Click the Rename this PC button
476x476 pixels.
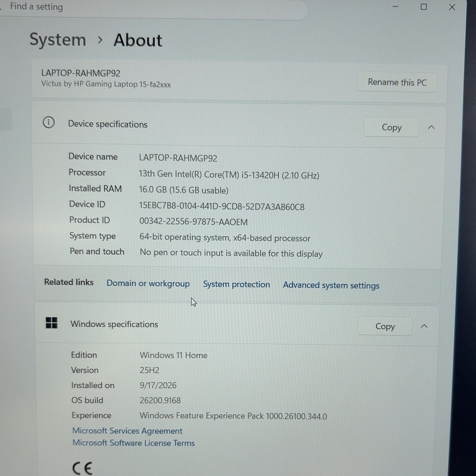click(397, 83)
